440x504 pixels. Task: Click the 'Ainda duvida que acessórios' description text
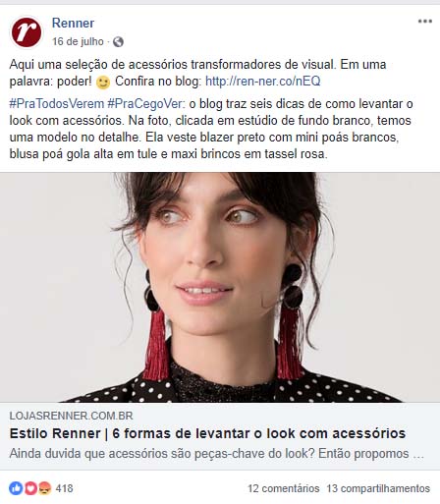(x=217, y=454)
